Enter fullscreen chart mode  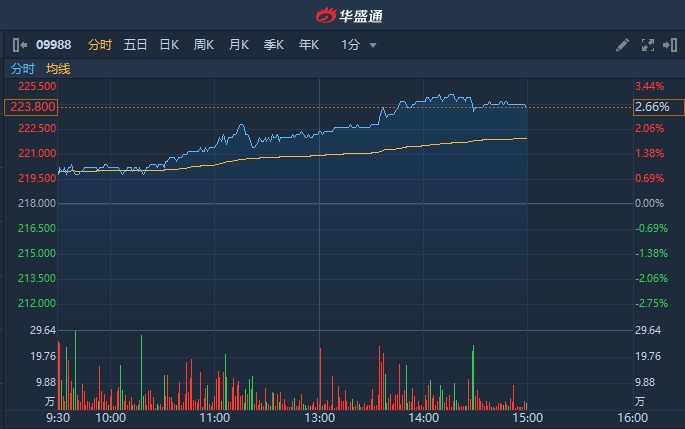646,45
